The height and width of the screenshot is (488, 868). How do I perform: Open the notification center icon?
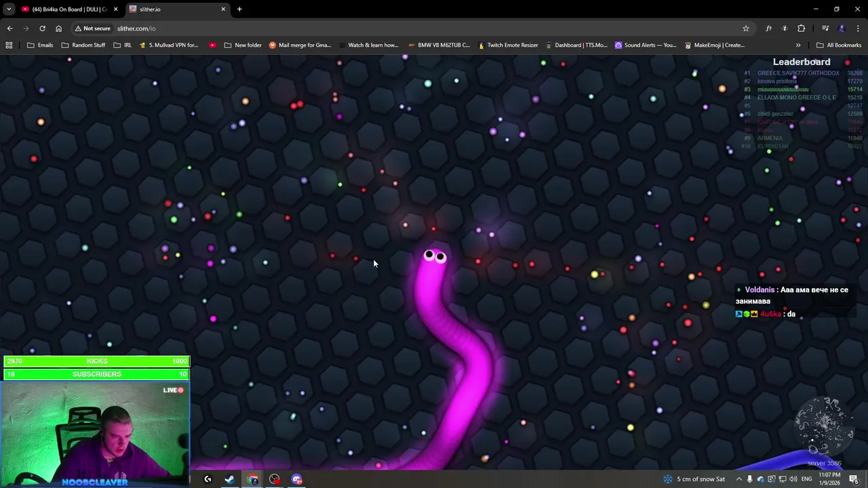[854, 480]
